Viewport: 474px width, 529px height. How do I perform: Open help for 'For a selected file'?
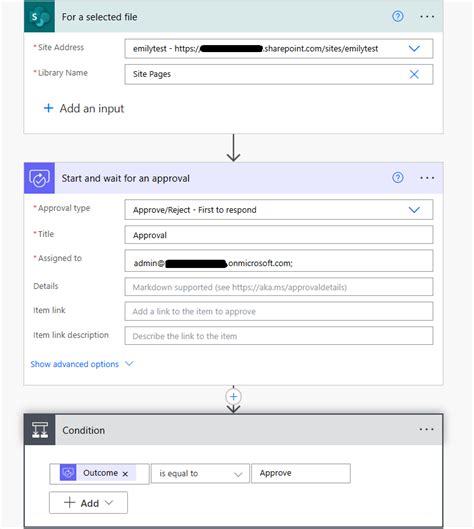[398, 16]
